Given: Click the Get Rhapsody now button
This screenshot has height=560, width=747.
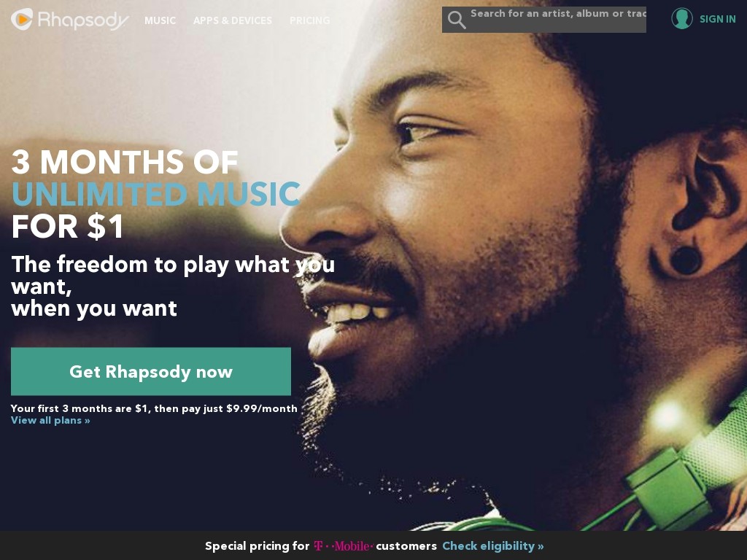Looking at the screenshot, I should tap(151, 371).
